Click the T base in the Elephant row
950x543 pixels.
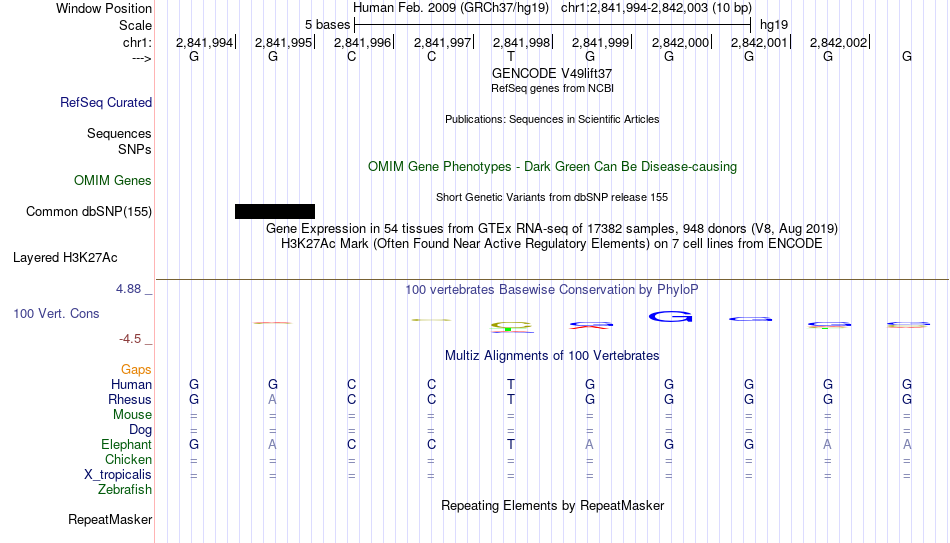click(511, 444)
